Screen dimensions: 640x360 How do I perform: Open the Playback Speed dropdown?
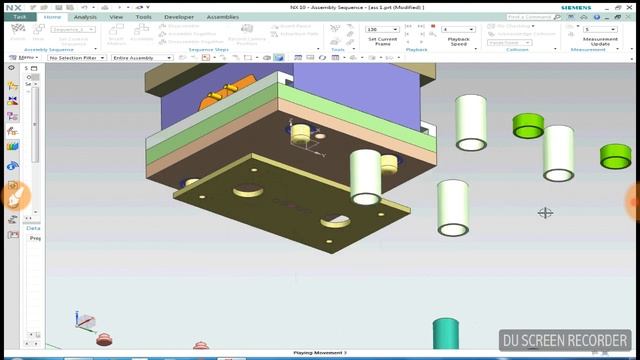tap(458, 29)
